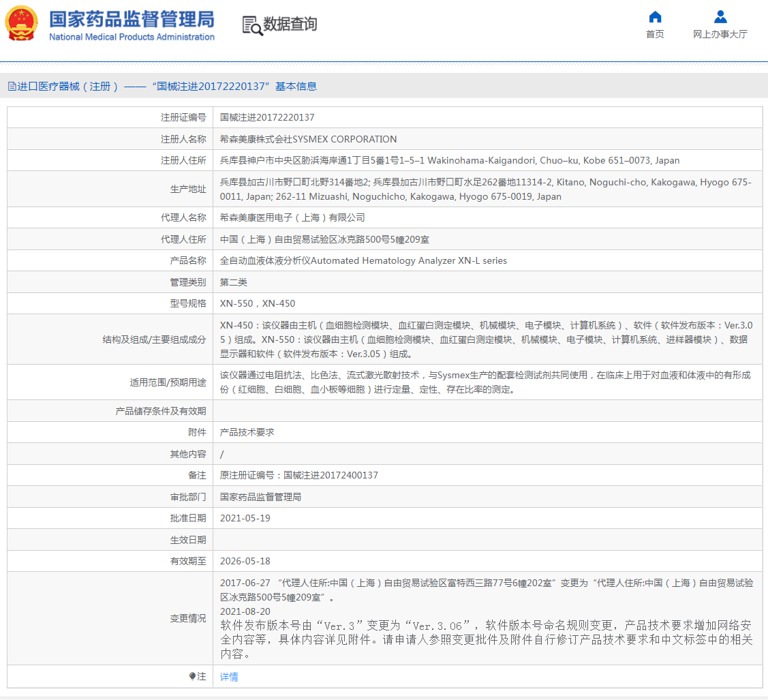Click the 批准日期 row label
This screenshot has width=768, height=700.
[x=188, y=518]
